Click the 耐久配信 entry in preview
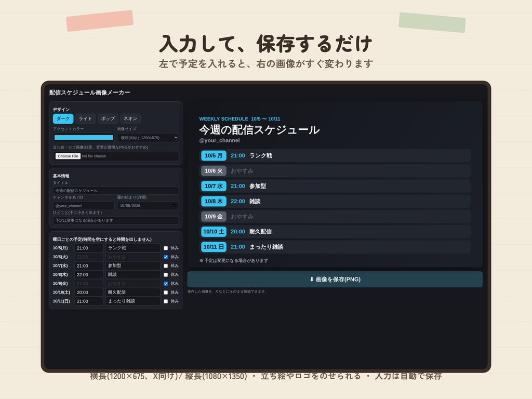532x399 pixels. pyautogui.click(x=260, y=231)
